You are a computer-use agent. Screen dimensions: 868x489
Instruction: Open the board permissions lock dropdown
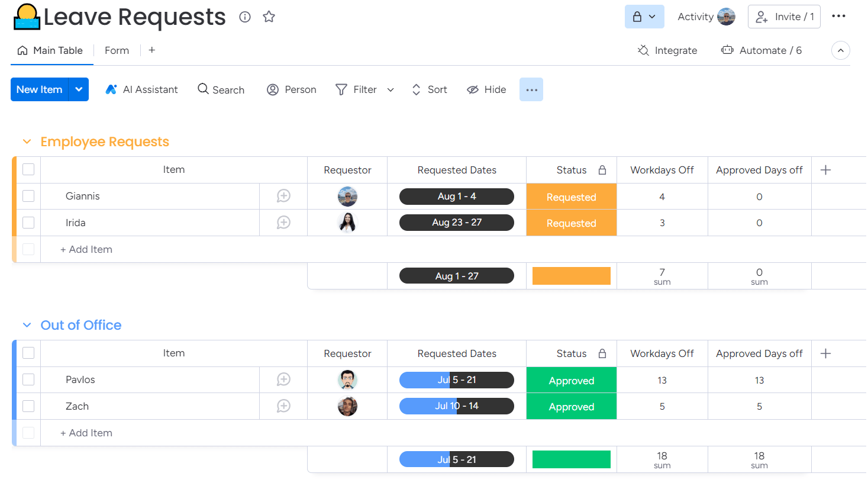click(644, 17)
